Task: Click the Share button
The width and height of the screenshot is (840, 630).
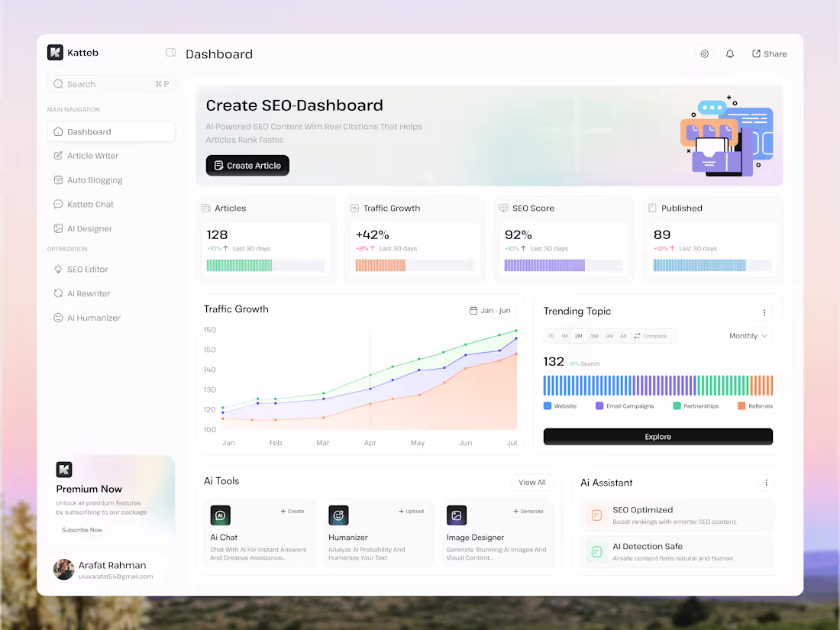Action: (769, 54)
